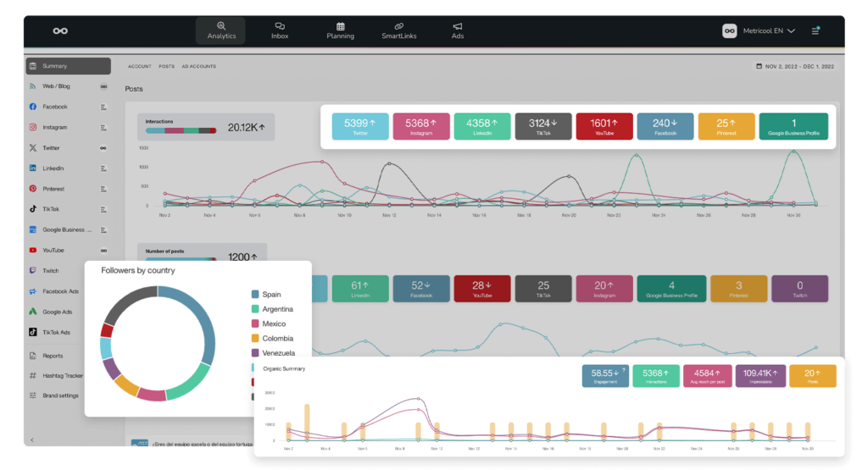
Task: Click the LinkedIn 61 posts card
Action: (360, 289)
